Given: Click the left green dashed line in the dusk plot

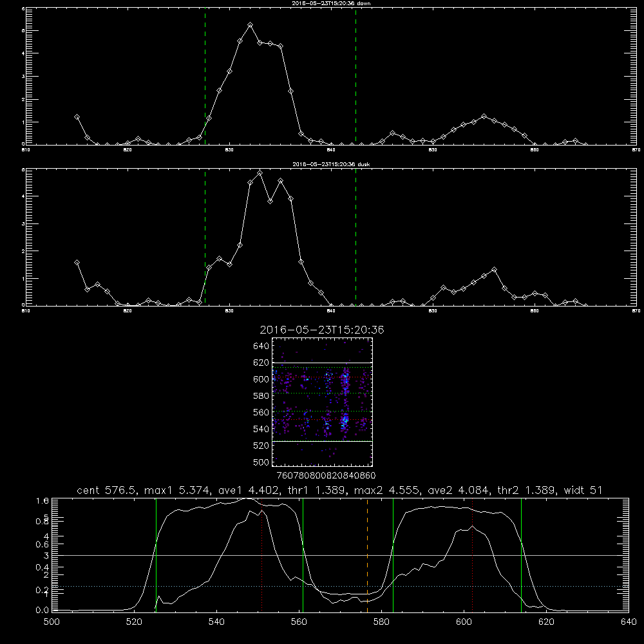Looking at the screenshot, I should click(x=205, y=237).
